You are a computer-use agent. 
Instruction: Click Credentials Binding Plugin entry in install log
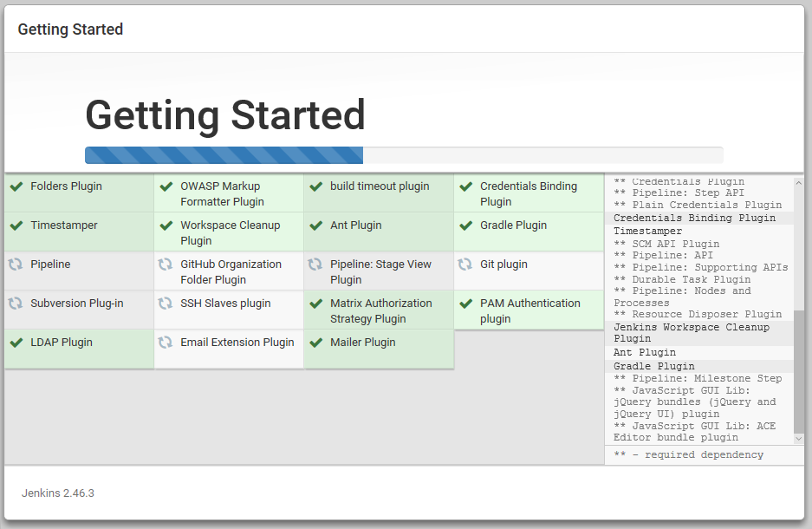click(694, 218)
